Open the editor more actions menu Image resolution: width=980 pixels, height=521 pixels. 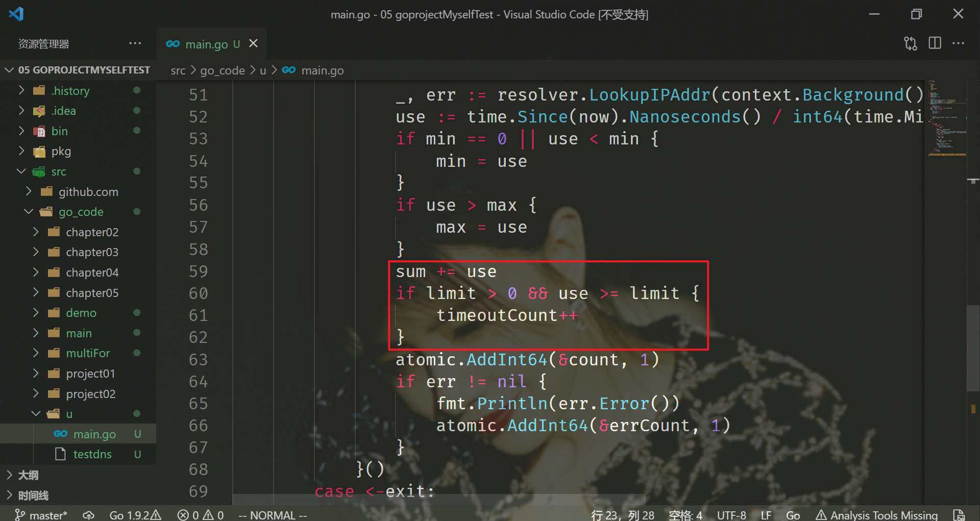(958, 43)
